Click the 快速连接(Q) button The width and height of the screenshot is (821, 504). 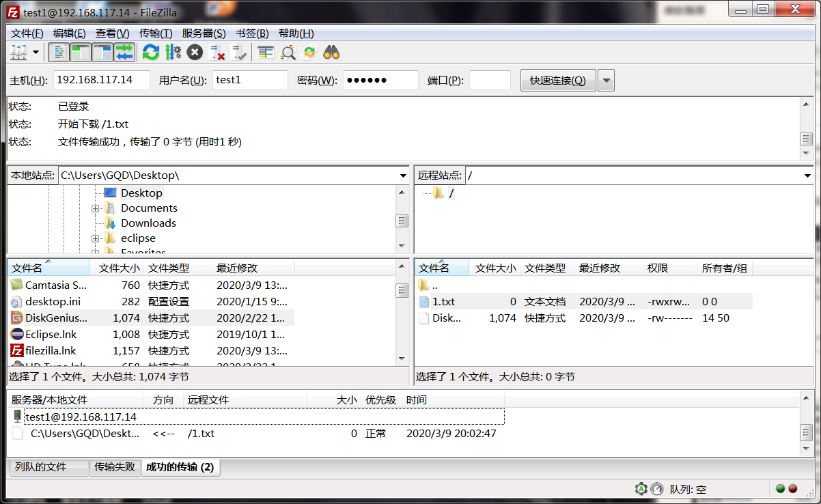click(558, 80)
